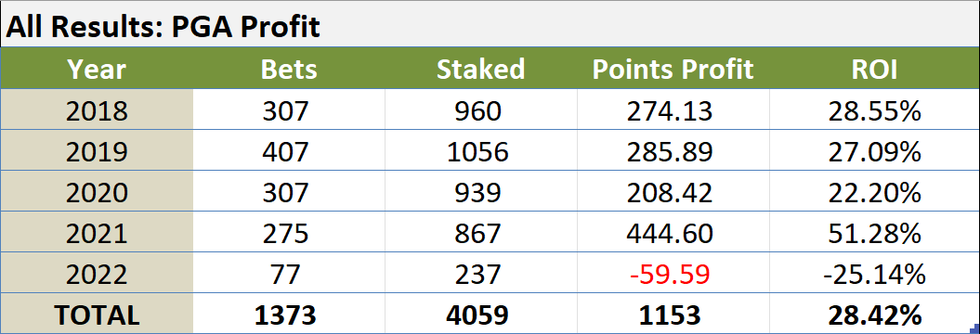Image resolution: width=980 pixels, height=334 pixels.
Task: Select the total staked value 4059
Action: point(480,314)
